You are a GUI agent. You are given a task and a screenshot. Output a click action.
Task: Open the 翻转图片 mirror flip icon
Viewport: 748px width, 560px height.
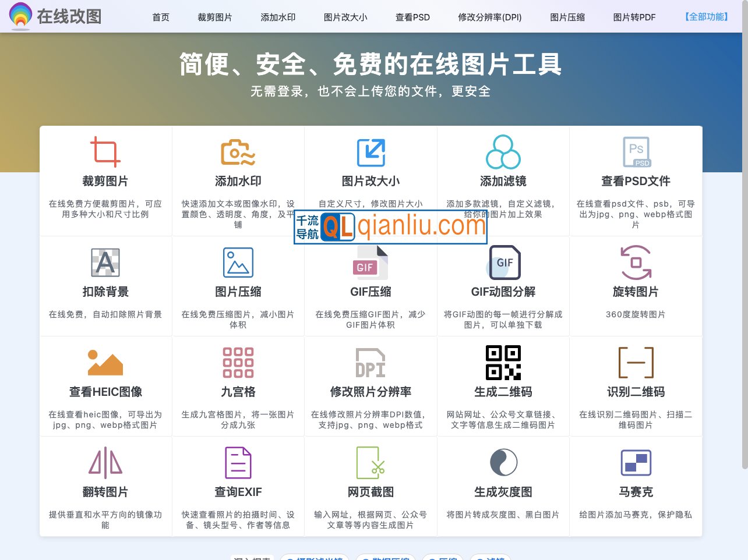106,462
